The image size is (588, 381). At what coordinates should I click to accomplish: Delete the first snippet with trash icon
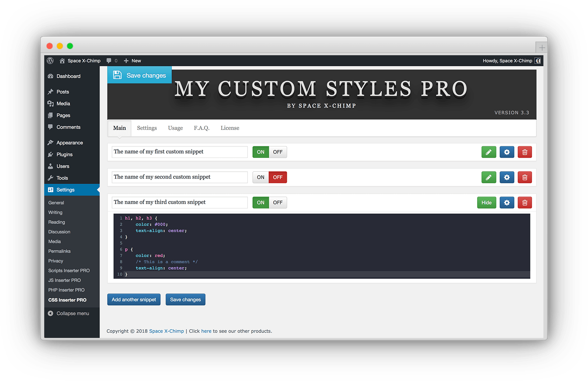point(525,152)
